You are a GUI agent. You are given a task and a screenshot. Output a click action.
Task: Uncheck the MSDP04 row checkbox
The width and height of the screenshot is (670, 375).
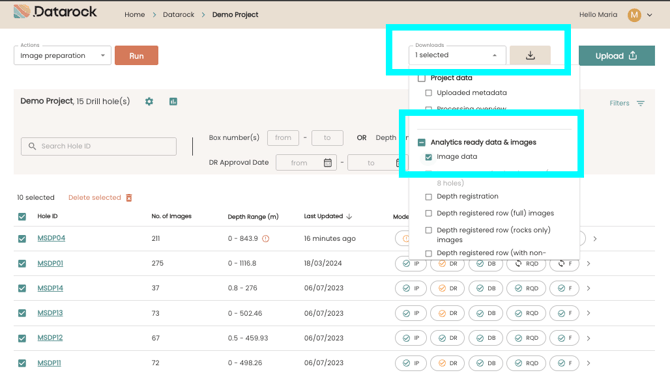tap(22, 239)
